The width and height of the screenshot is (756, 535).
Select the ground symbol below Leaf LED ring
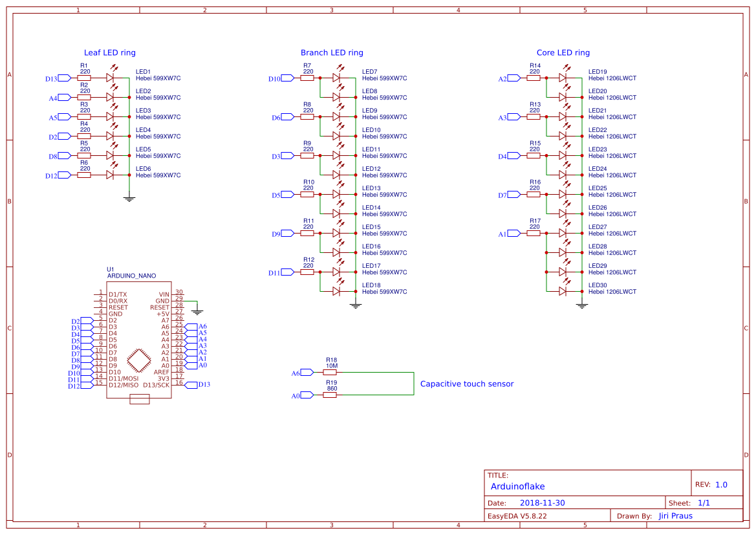129,199
